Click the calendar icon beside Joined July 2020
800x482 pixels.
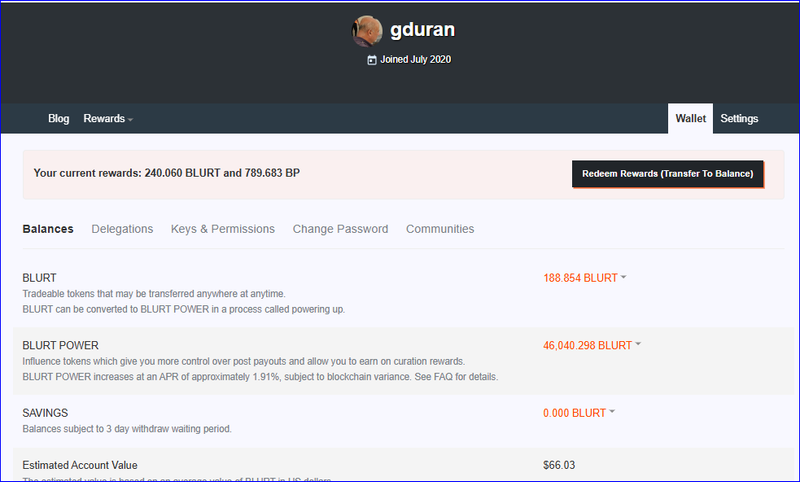372,60
